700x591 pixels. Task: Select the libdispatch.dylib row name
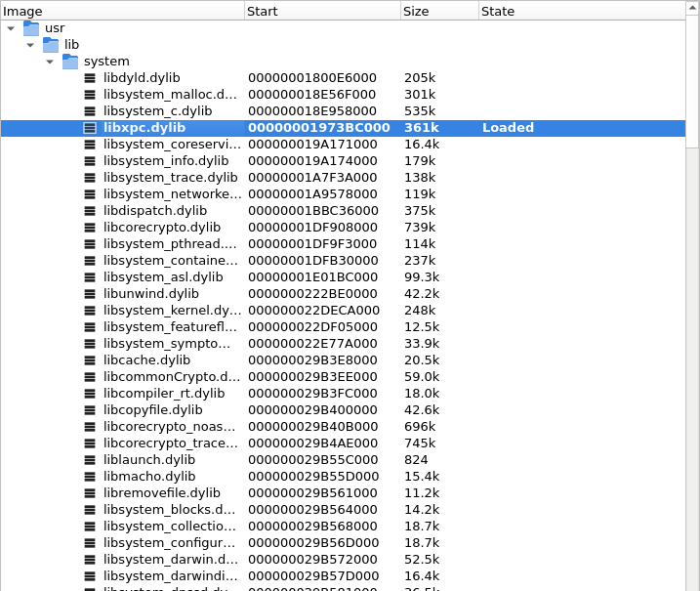coord(155,211)
